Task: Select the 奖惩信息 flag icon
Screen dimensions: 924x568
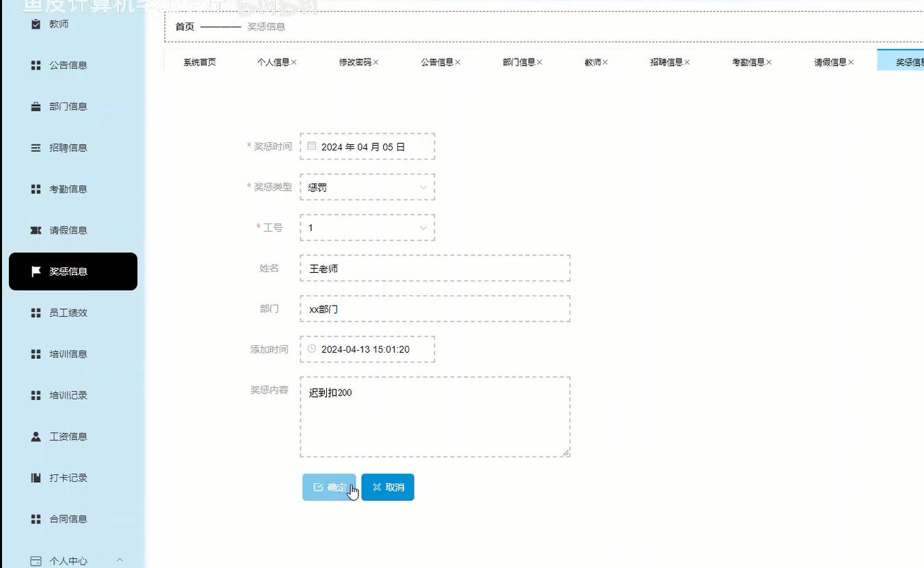Action: pyautogui.click(x=35, y=271)
